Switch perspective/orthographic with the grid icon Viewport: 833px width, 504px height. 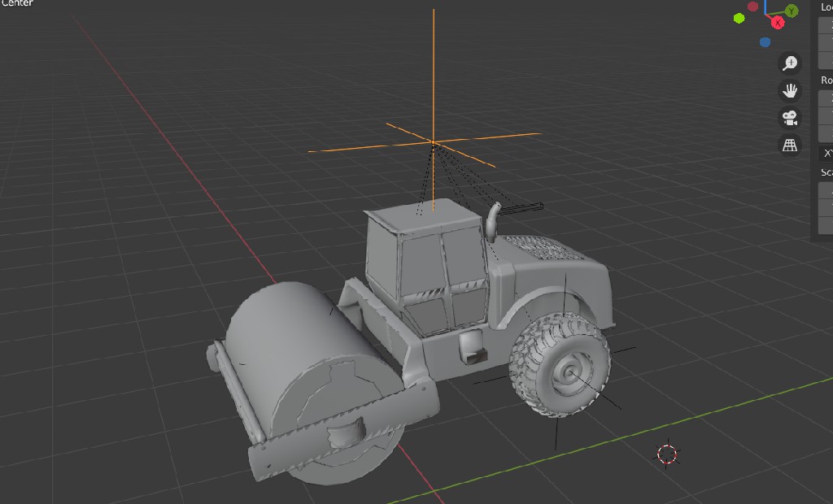point(789,146)
